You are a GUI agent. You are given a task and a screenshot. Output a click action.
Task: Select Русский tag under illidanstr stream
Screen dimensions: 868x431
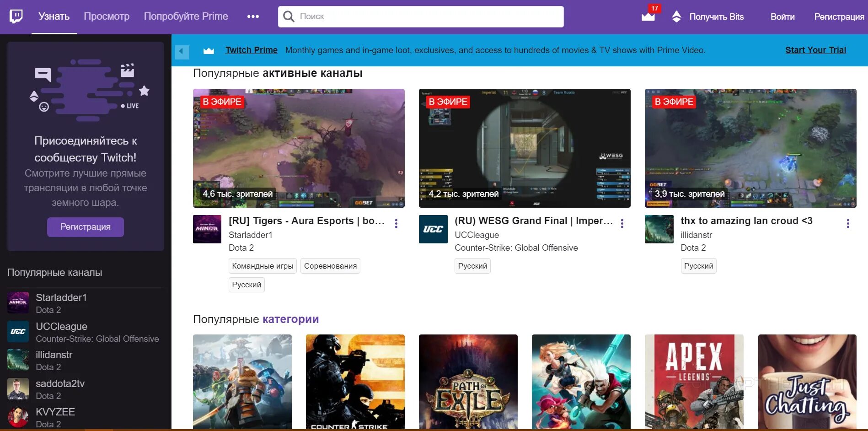[x=698, y=266]
